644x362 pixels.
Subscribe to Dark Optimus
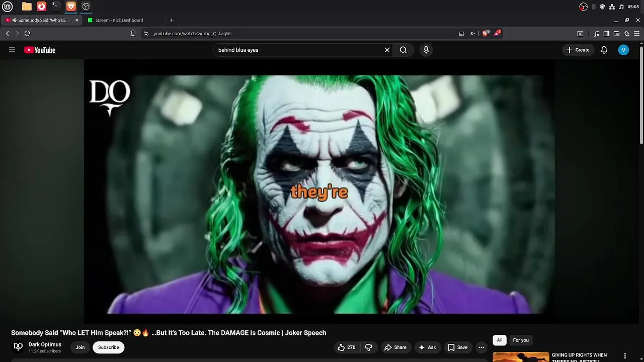tap(109, 347)
